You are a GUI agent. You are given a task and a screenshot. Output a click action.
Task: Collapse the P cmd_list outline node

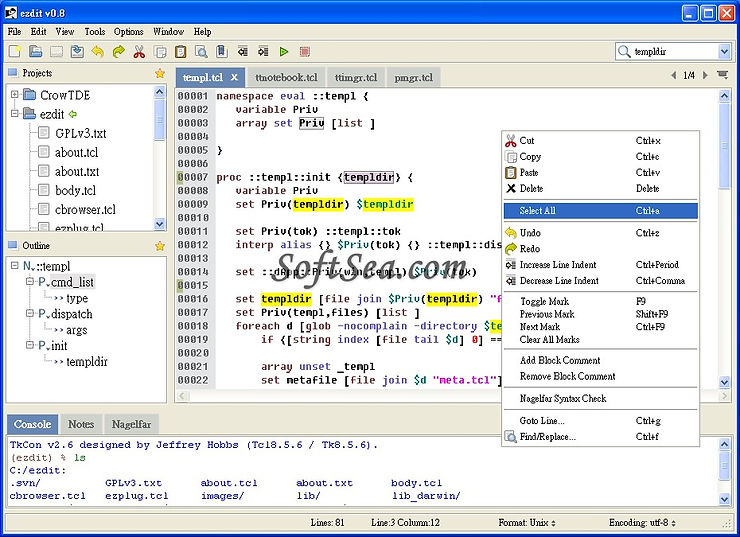pyautogui.click(x=30, y=282)
